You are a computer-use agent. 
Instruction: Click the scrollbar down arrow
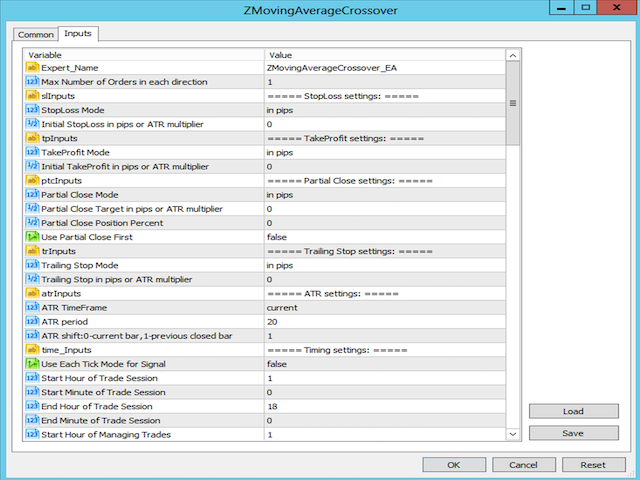coord(513,434)
